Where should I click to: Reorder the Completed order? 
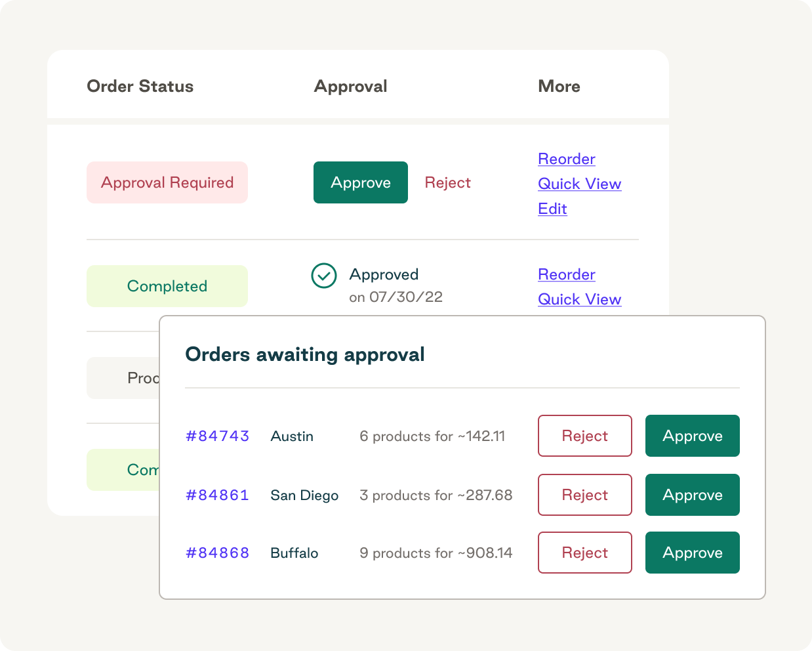pos(566,274)
